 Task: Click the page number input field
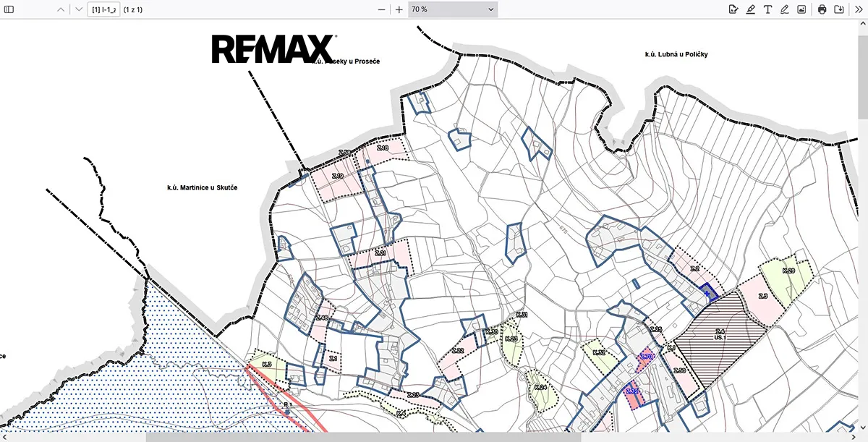coord(103,9)
